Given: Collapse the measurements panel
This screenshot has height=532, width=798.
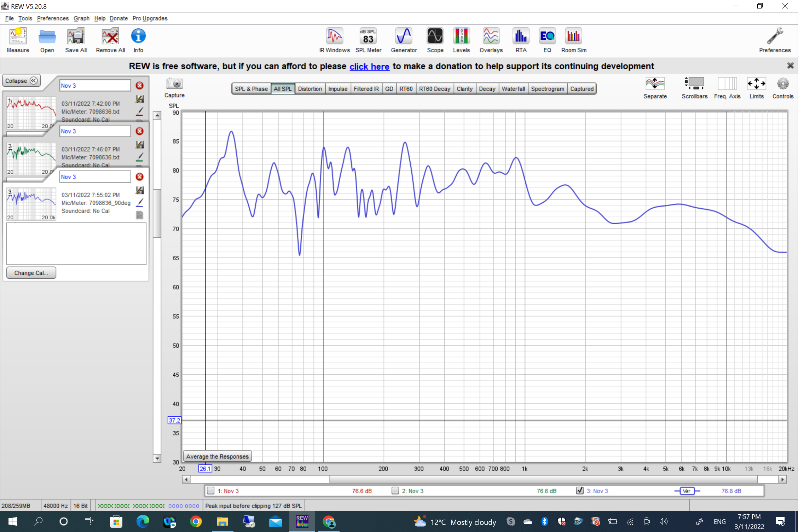Looking at the screenshot, I should tap(21, 81).
